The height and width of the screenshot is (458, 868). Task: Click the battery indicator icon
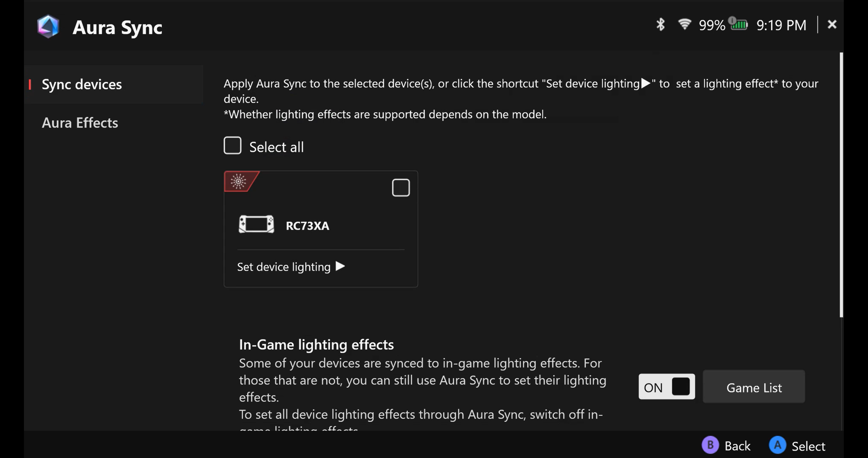click(739, 25)
